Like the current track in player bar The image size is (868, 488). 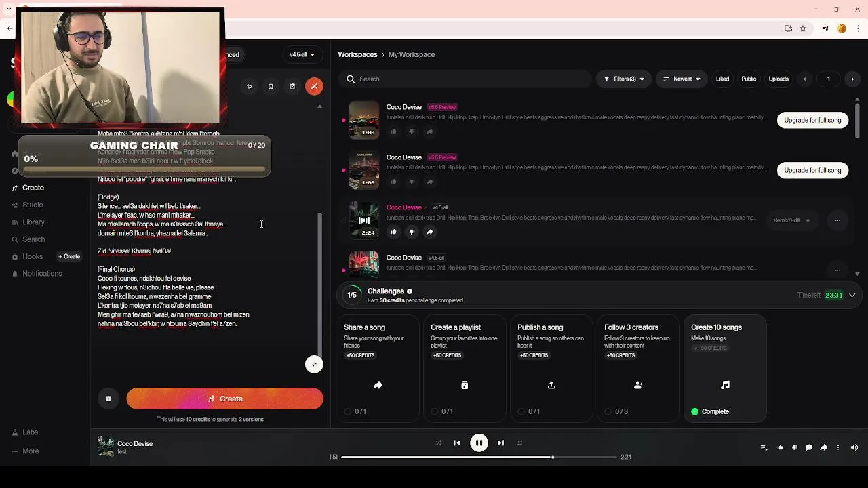[780, 447]
